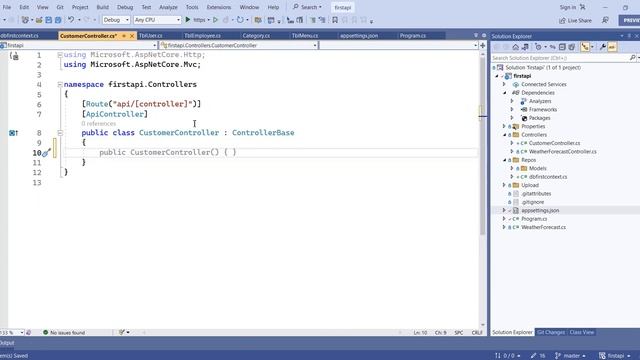Expand the Connected Services node
The height and width of the screenshot is (360, 640).
tap(504, 84)
